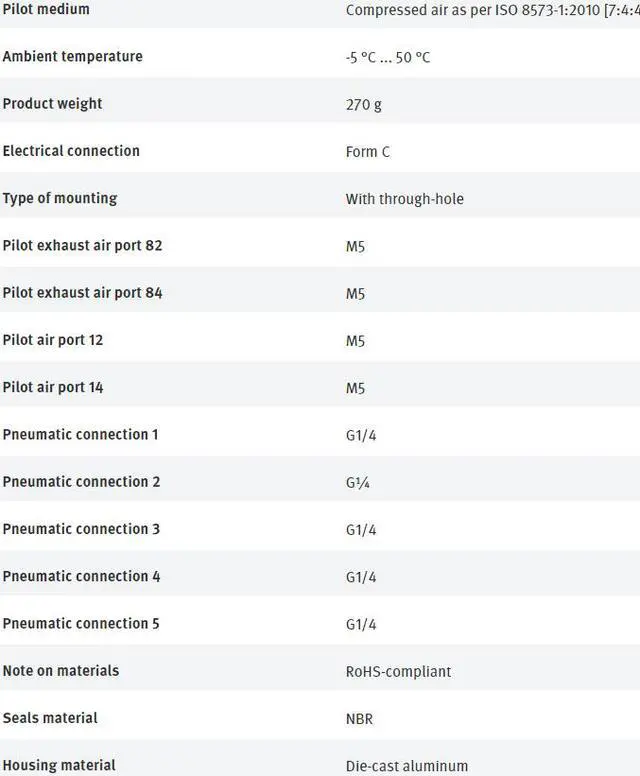Select the With through-hole value
The image size is (640, 776).
pyautogui.click(x=404, y=199)
